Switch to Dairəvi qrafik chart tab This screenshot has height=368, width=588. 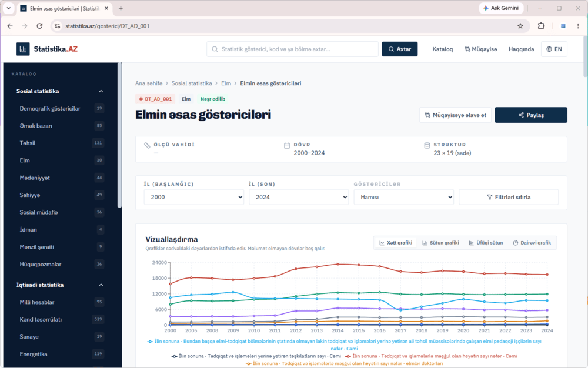(532, 243)
